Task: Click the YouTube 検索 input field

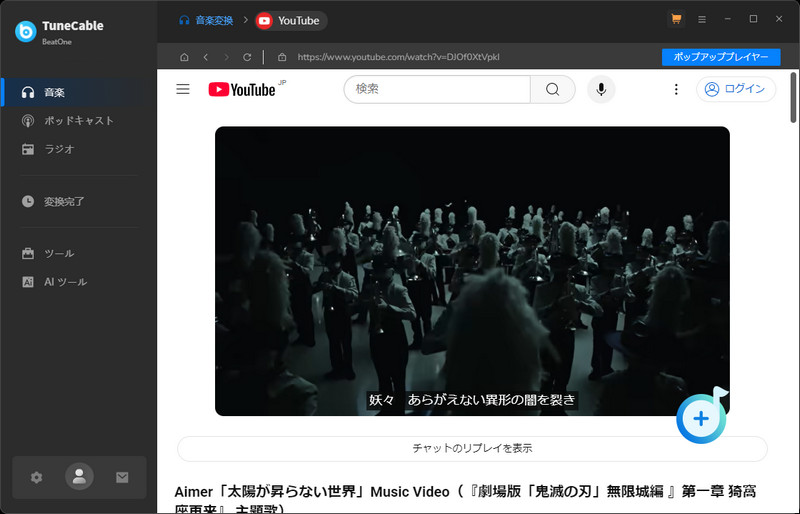Action: [437, 89]
